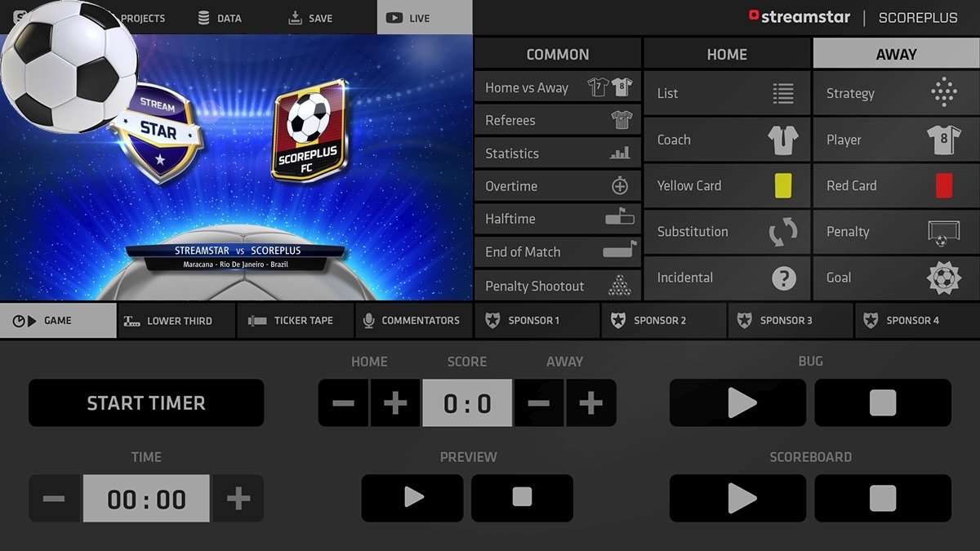Viewport: 980px width, 551px height.
Task: Decrease the Away score
Action: tap(539, 402)
